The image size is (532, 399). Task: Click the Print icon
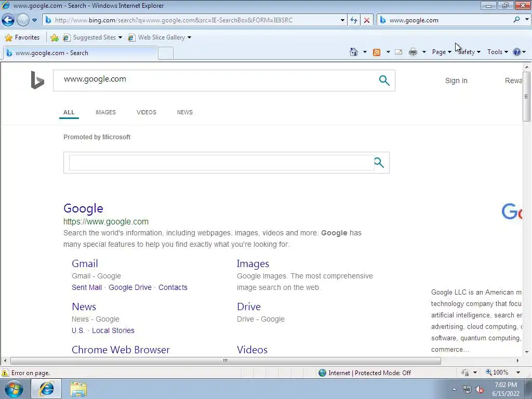pyautogui.click(x=413, y=52)
